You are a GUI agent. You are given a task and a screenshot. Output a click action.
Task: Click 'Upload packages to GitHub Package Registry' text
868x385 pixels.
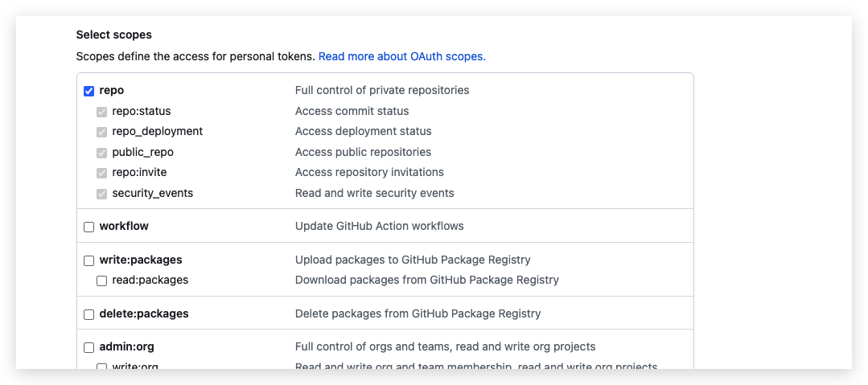(x=413, y=260)
